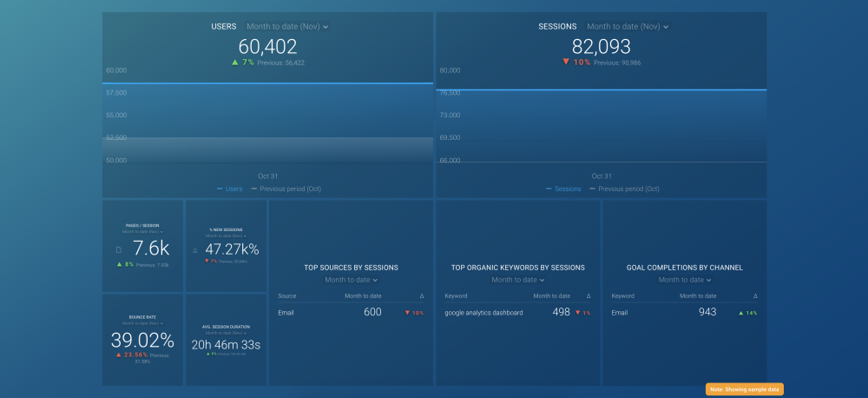Viewport: 868px width, 398px height.
Task: Click the delta icon in Goal Completions table
Action: click(755, 296)
